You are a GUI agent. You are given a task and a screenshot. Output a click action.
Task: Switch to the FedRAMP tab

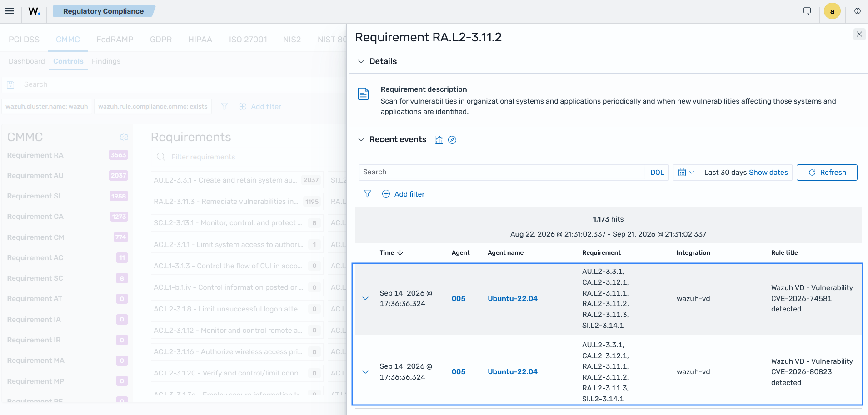pos(115,40)
